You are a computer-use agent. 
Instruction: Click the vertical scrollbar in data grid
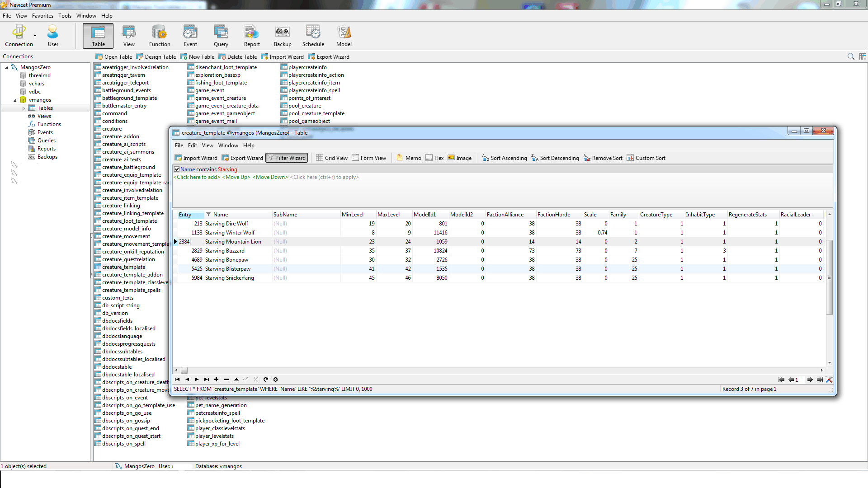click(x=829, y=277)
